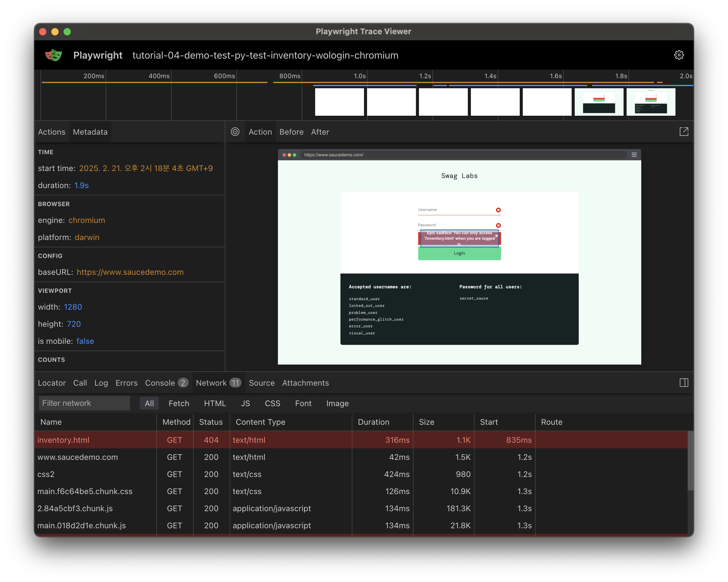This screenshot has height=582, width=728.
Task: Click the pick locator target icon
Action: [x=235, y=132]
